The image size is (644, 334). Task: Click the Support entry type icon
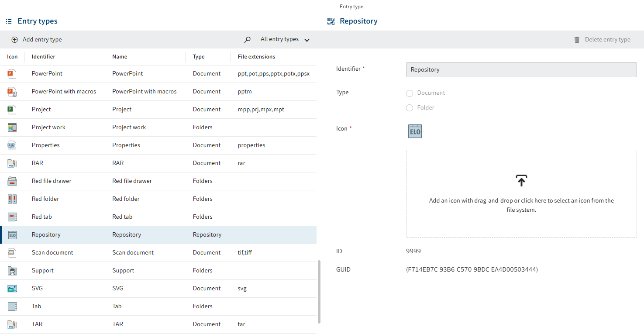pyautogui.click(x=12, y=271)
